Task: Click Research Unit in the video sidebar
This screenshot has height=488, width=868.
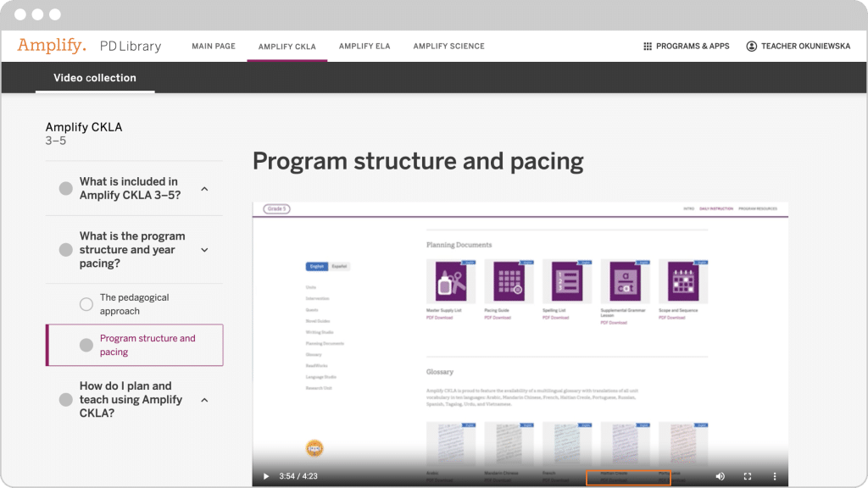Action: [319, 388]
